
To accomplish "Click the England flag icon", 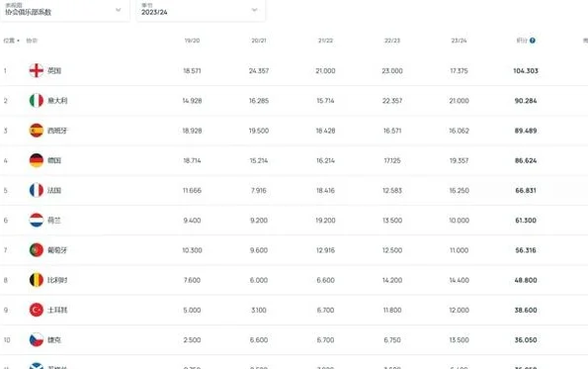I will tap(37, 70).
